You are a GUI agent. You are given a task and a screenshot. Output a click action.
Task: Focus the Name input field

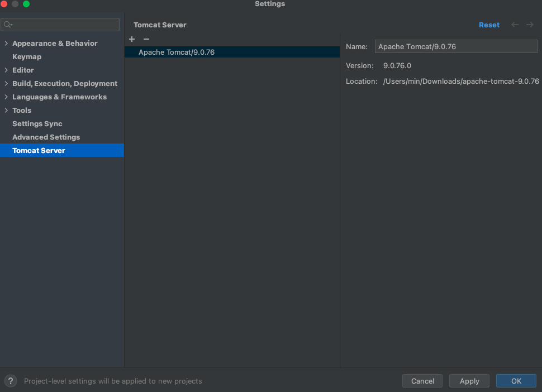[456, 46]
